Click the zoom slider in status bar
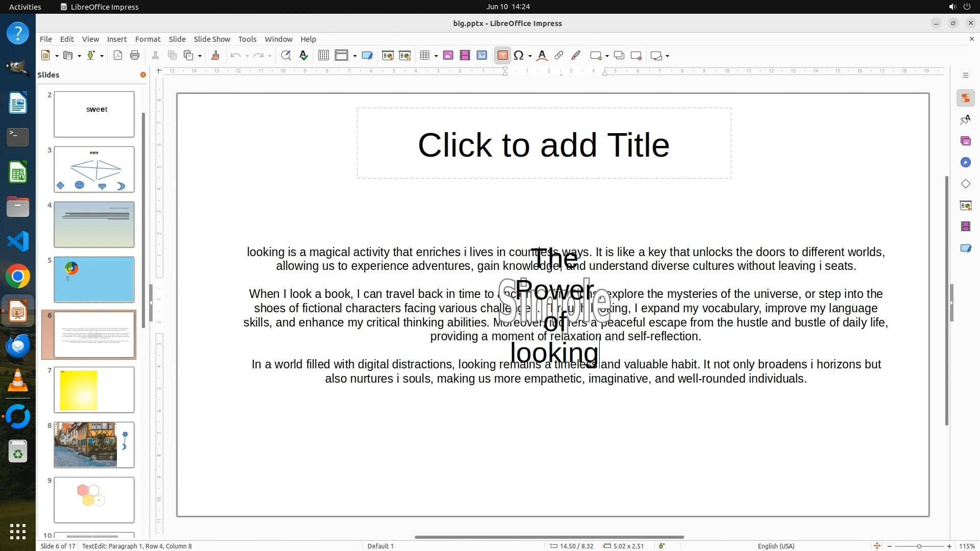The height and width of the screenshot is (551, 980). [919, 546]
